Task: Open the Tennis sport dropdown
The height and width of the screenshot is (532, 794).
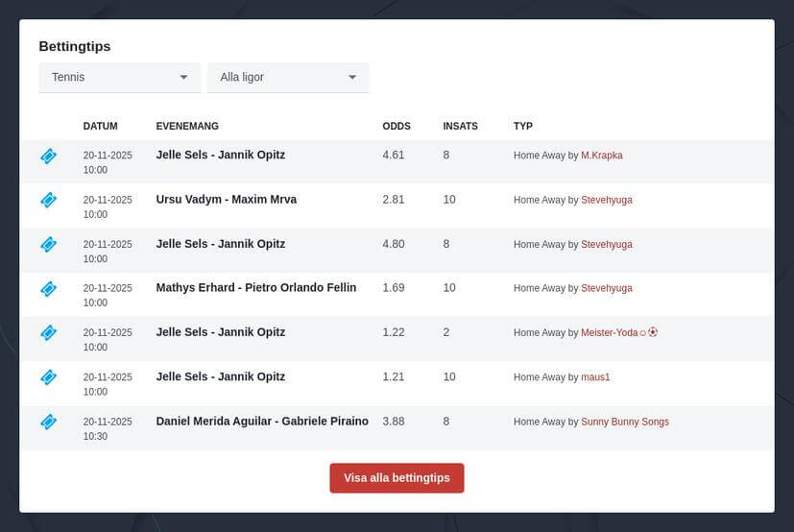Action: click(119, 77)
